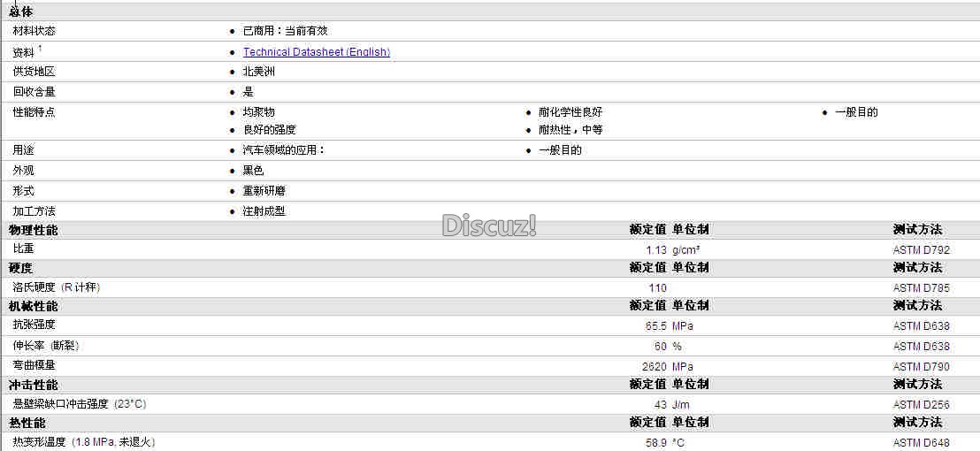Click the % unit in 伸长率 row

click(x=677, y=346)
